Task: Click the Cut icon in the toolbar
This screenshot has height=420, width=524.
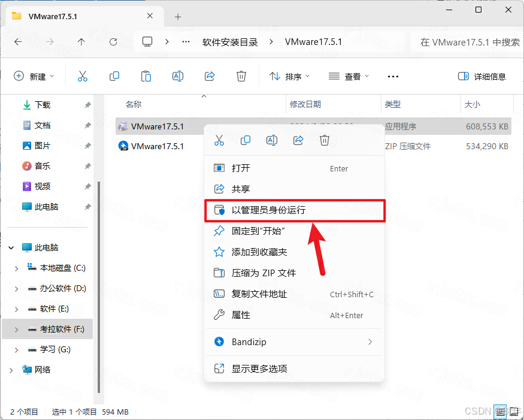Action: coord(83,76)
